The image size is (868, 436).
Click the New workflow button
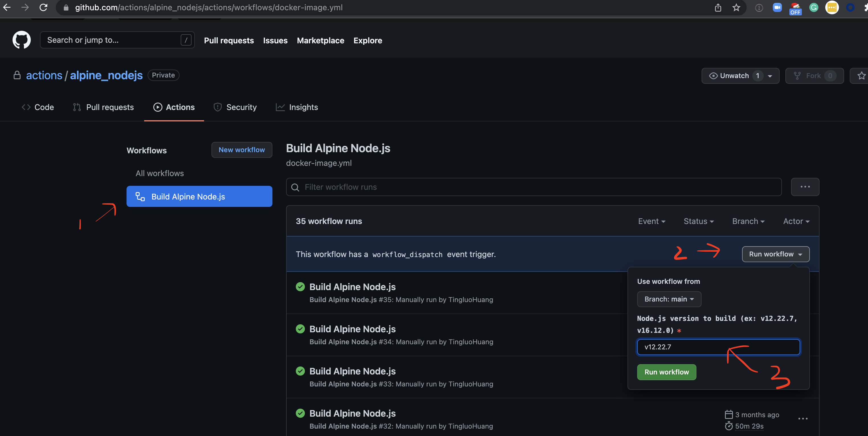pyautogui.click(x=241, y=150)
